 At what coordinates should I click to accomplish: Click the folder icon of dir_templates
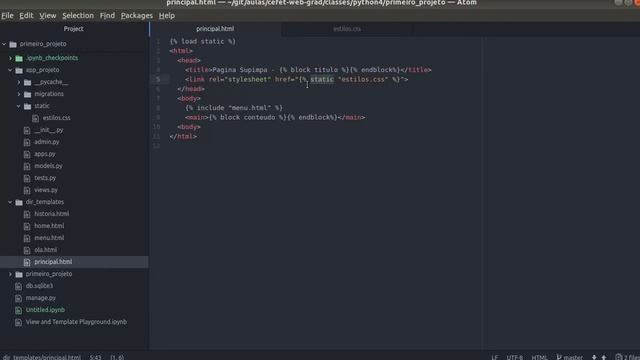(19, 202)
